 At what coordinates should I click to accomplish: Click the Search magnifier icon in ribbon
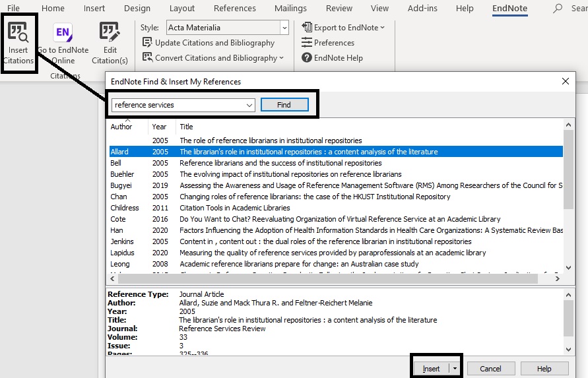coord(558,9)
